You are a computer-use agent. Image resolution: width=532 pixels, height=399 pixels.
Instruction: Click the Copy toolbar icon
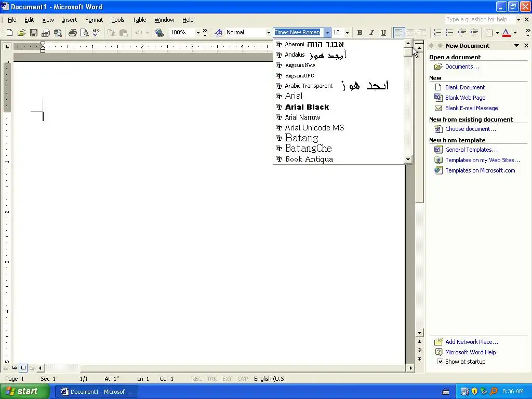pos(111,33)
